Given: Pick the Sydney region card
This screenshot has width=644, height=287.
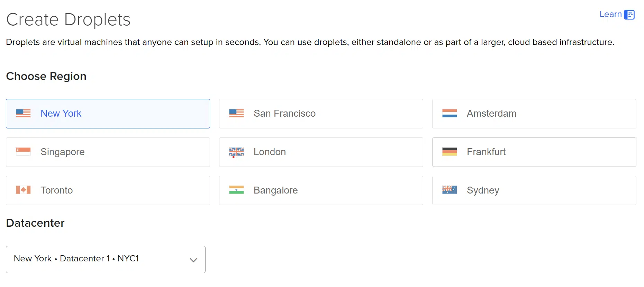Looking at the screenshot, I should (534, 190).
